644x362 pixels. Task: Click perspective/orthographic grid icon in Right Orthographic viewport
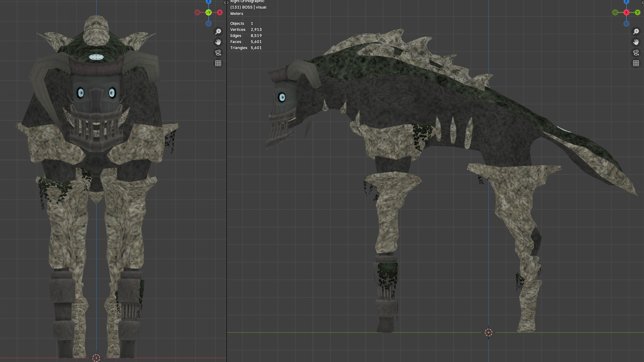click(x=636, y=63)
